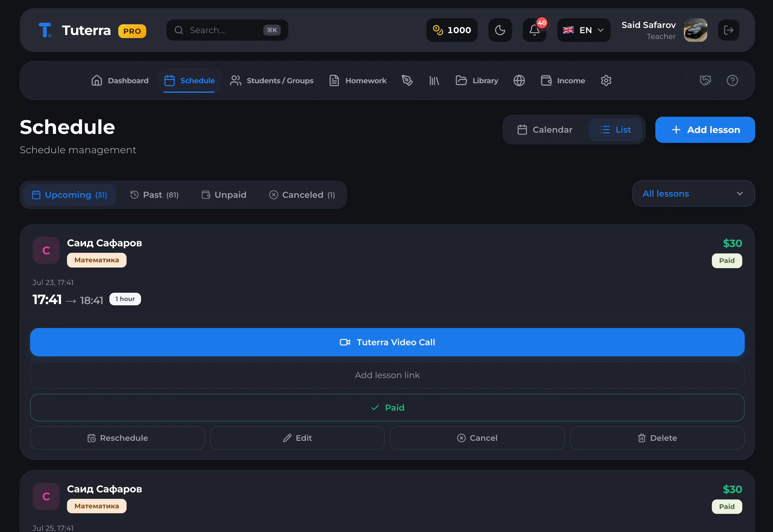Screen dimensions: 773x532
Task: Click Add lesson link area
Action: coord(387,375)
